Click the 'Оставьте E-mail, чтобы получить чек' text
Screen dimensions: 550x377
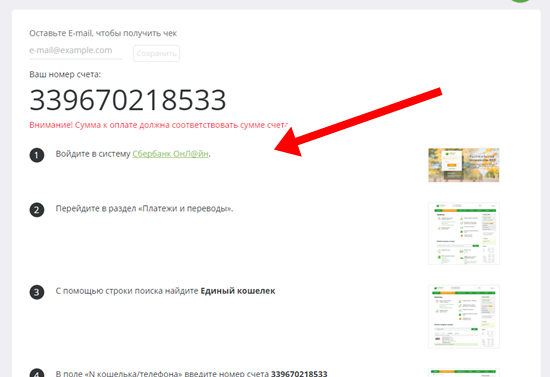click(x=103, y=33)
